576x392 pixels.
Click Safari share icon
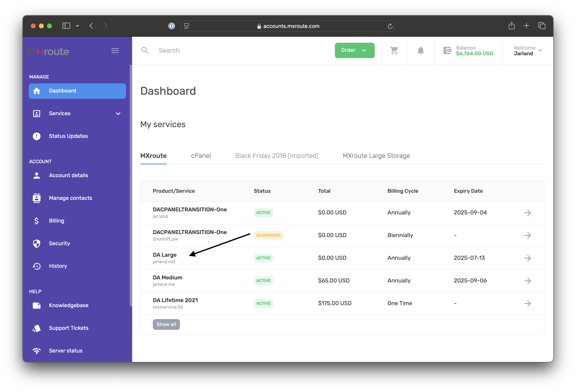[x=512, y=26]
